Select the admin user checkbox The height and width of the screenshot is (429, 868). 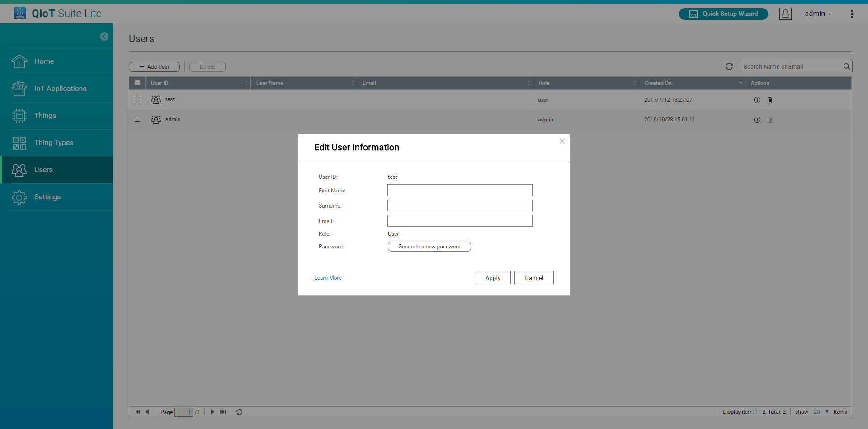point(137,119)
